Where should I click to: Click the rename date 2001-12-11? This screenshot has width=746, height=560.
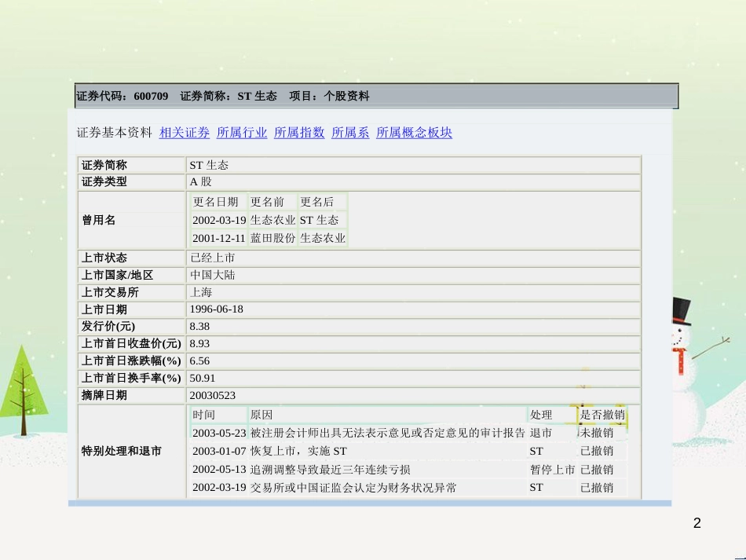[x=219, y=238]
